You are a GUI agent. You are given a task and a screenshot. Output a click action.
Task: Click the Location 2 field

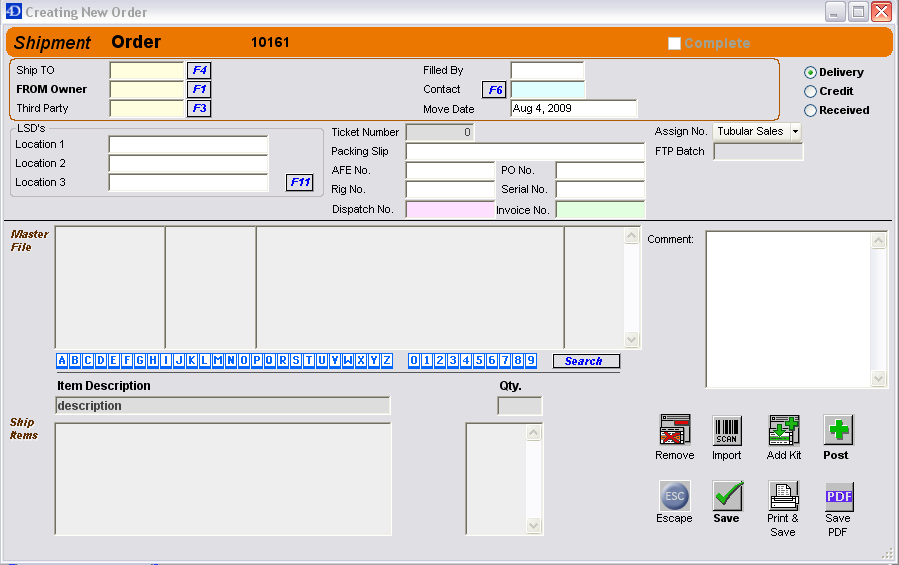(188, 163)
